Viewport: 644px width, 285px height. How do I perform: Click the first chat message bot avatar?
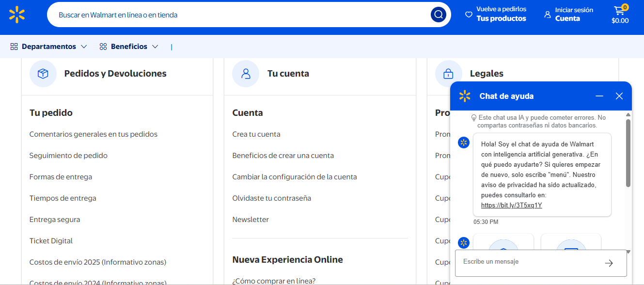(464, 142)
